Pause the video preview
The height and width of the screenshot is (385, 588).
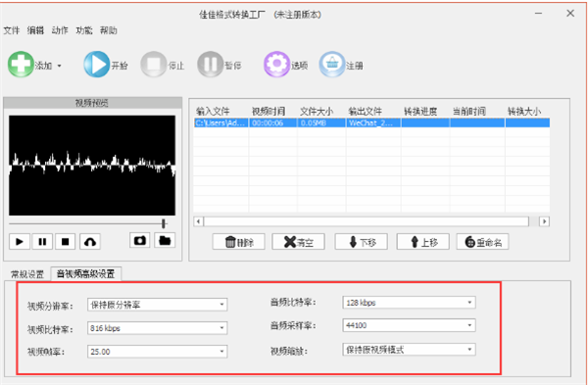point(42,242)
